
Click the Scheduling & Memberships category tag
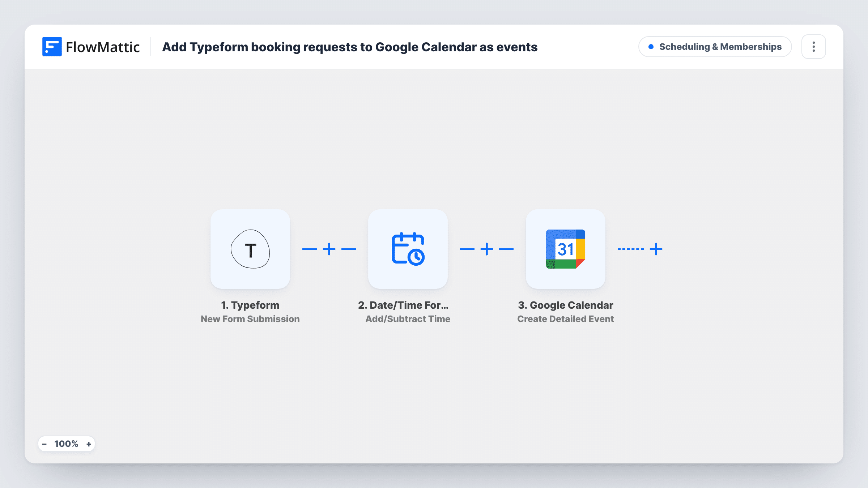coord(715,47)
